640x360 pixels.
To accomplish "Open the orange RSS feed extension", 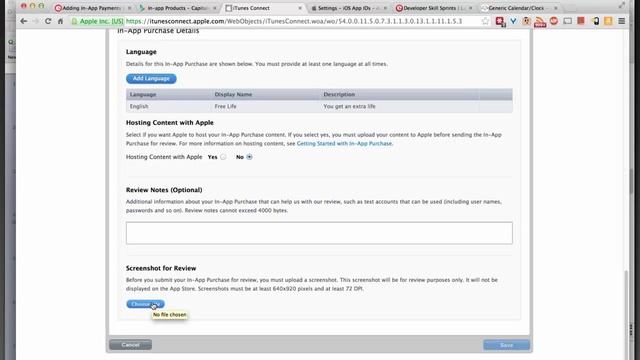I will click(x=540, y=22).
